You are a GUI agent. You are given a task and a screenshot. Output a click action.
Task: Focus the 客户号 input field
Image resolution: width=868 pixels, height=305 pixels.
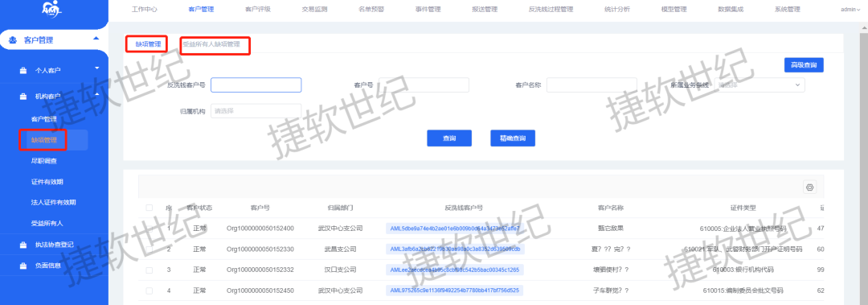pyautogui.click(x=424, y=84)
